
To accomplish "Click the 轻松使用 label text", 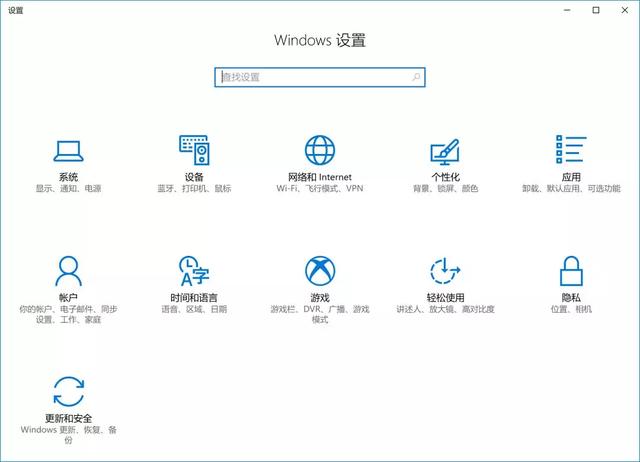I will click(x=445, y=298).
